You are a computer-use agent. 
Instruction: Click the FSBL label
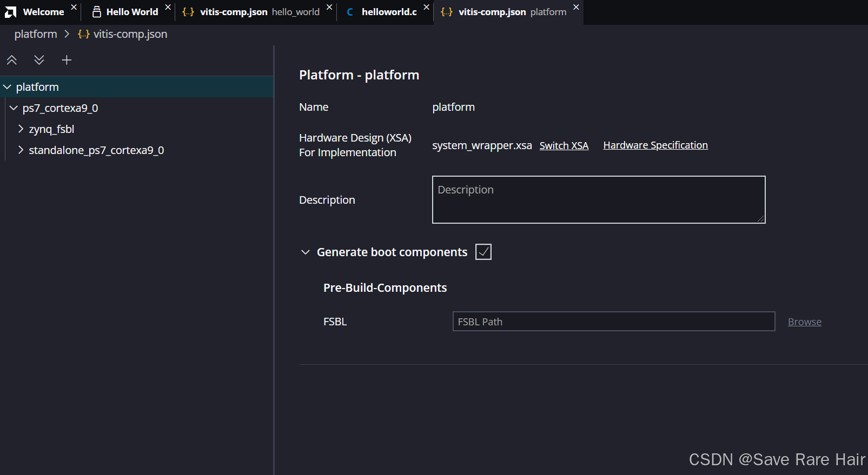point(335,322)
